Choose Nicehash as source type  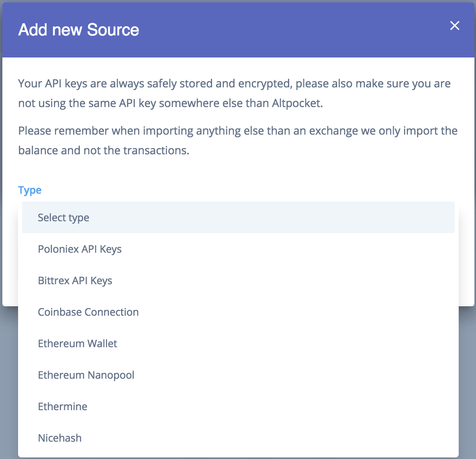point(60,438)
